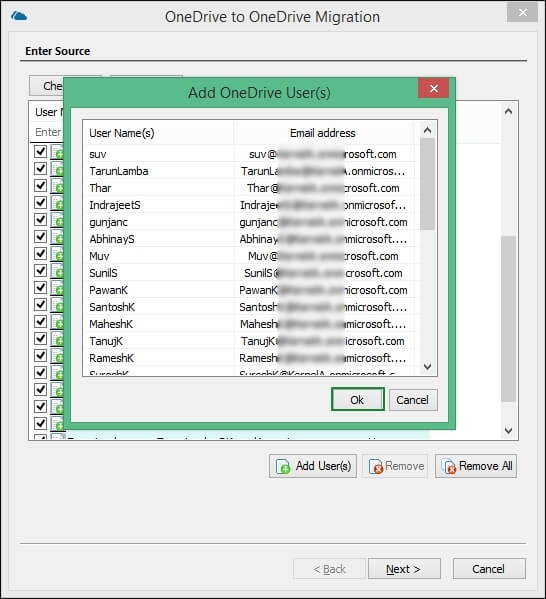Select the MaheshK user row
Viewport: 546px width, 599px height.
coord(248,324)
